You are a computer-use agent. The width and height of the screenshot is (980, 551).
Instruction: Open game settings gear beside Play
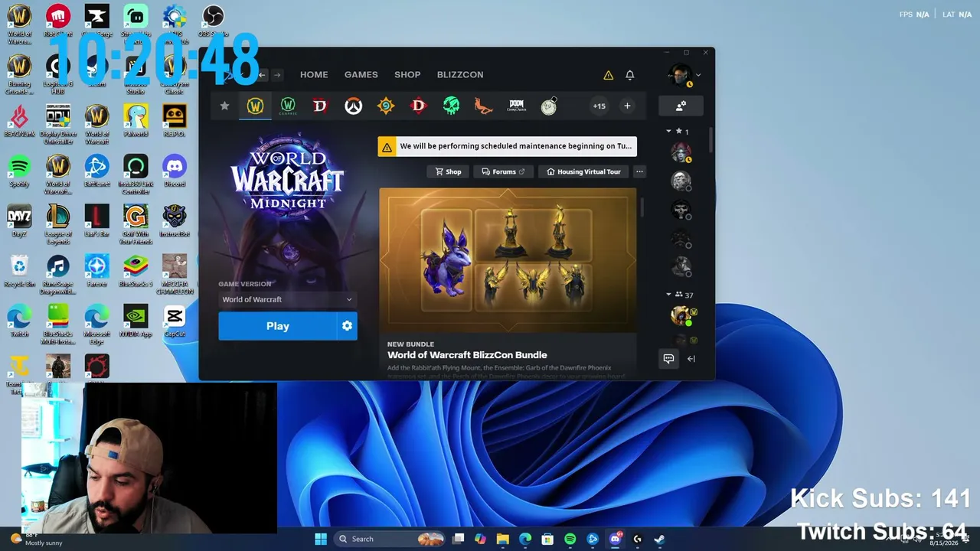click(347, 326)
